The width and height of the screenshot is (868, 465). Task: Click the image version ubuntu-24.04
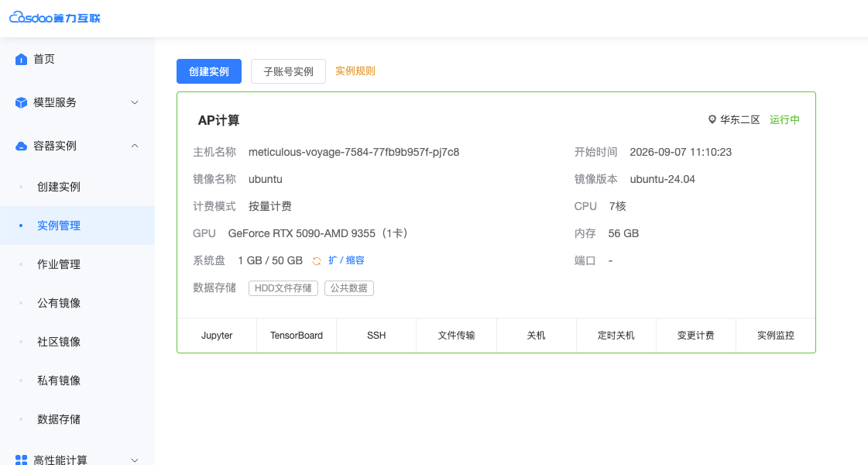pos(663,179)
